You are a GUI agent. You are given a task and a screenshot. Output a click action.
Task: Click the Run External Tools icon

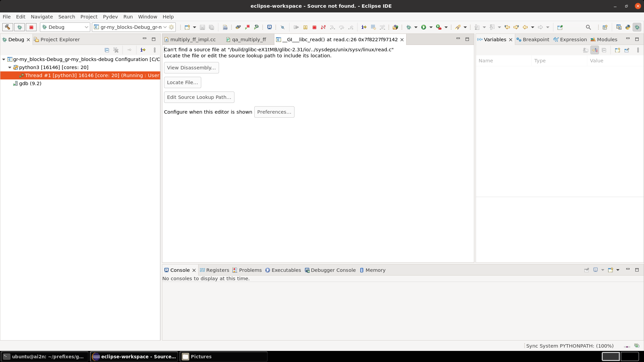(x=438, y=27)
